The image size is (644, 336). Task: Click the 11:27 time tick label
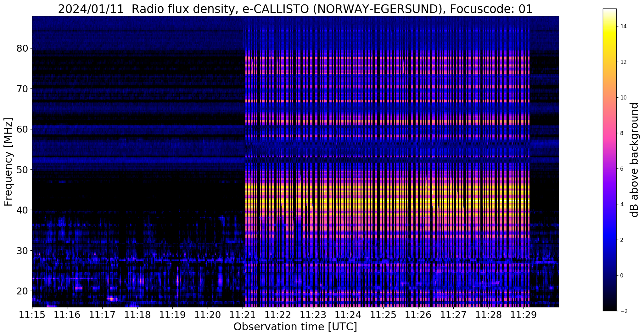tap(453, 315)
